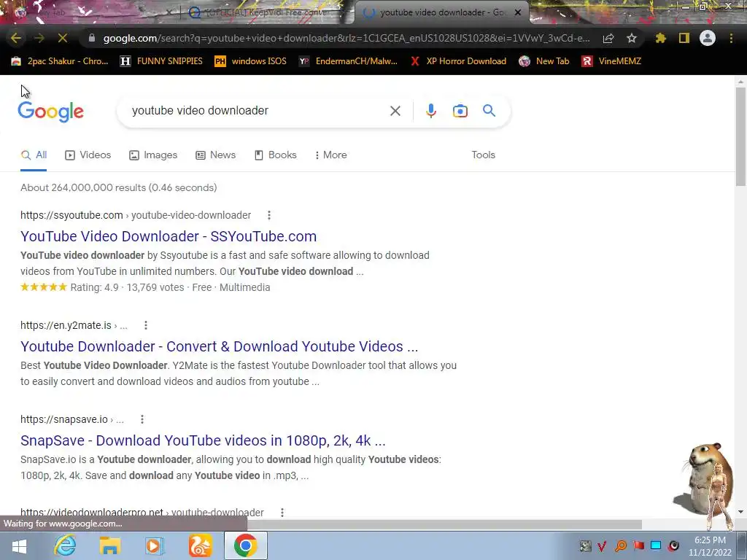This screenshot has width=747, height=560.
Task: Click the Chrome taskbar icon
Action: pos(245,545)
